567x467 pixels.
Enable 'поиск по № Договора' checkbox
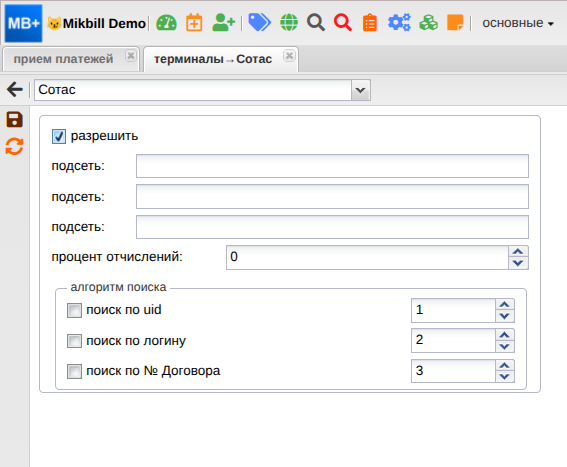point(74,371)
